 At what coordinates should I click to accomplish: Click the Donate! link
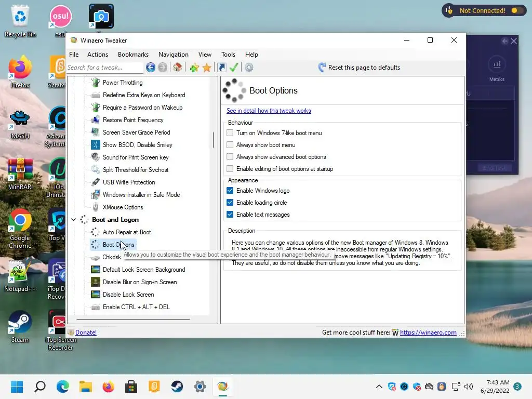coord(86,332)
